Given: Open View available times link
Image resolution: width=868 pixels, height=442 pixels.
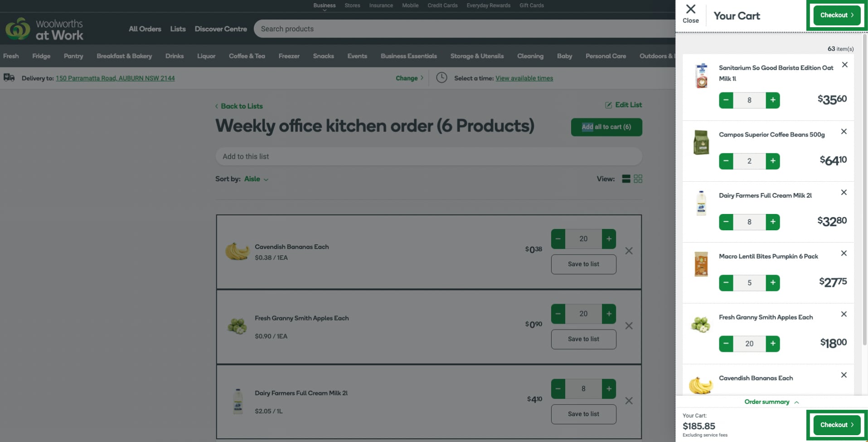Looking at the screenshot, I should (x=524, y=78).
